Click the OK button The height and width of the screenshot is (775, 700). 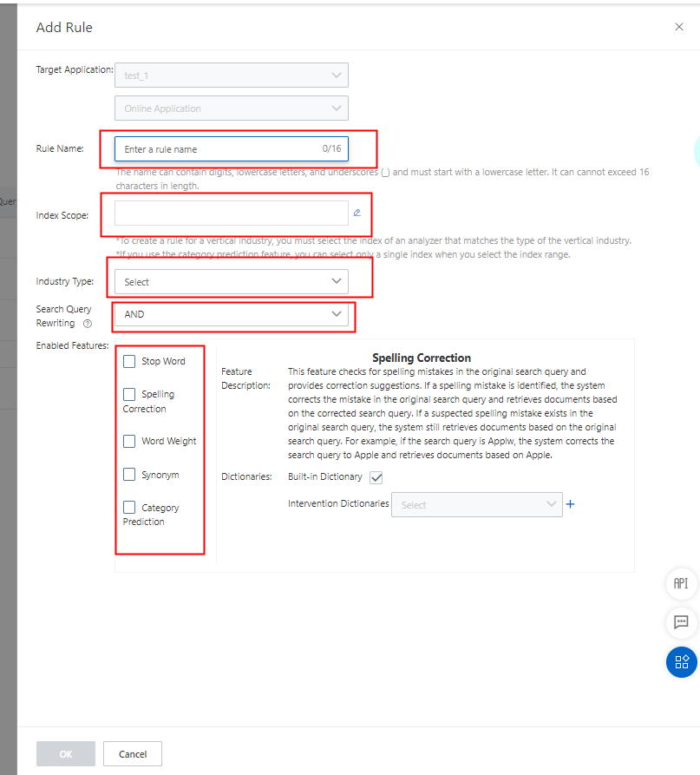tap(66, 754)
